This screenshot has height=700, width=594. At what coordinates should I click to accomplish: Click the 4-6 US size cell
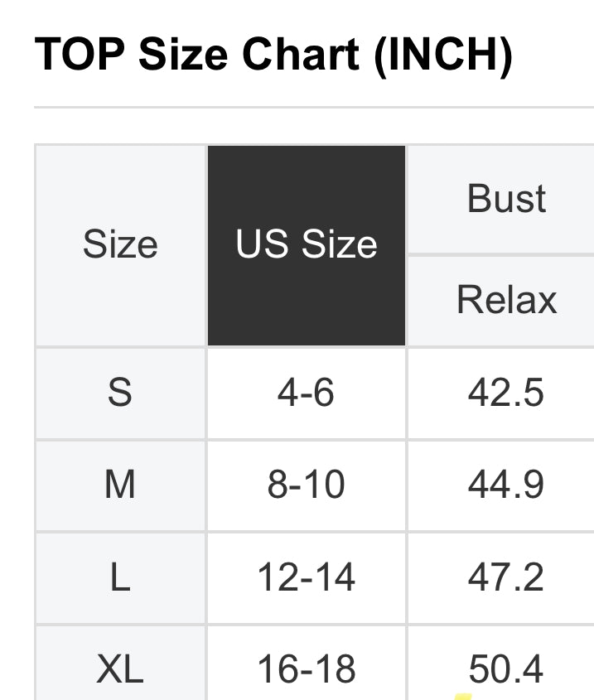pyautogui.click(x=307, y=393)
